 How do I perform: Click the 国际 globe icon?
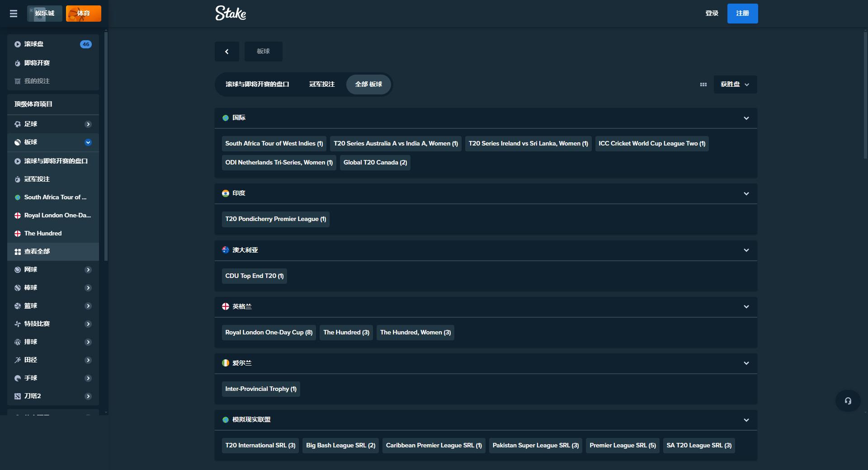[226, 118]
